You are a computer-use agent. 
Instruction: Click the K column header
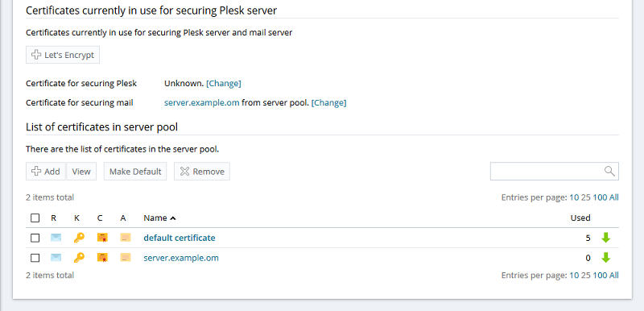76,218
